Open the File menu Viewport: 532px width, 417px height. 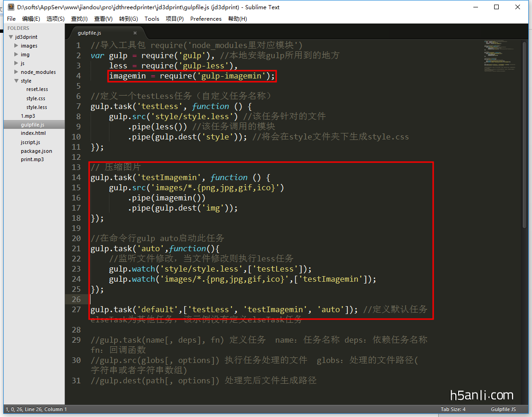coord(11,18)
